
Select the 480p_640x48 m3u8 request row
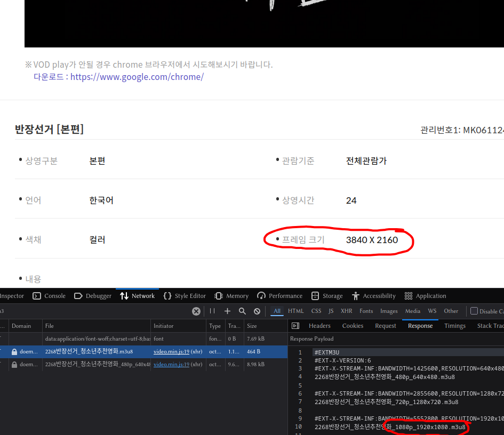[143, 365]
